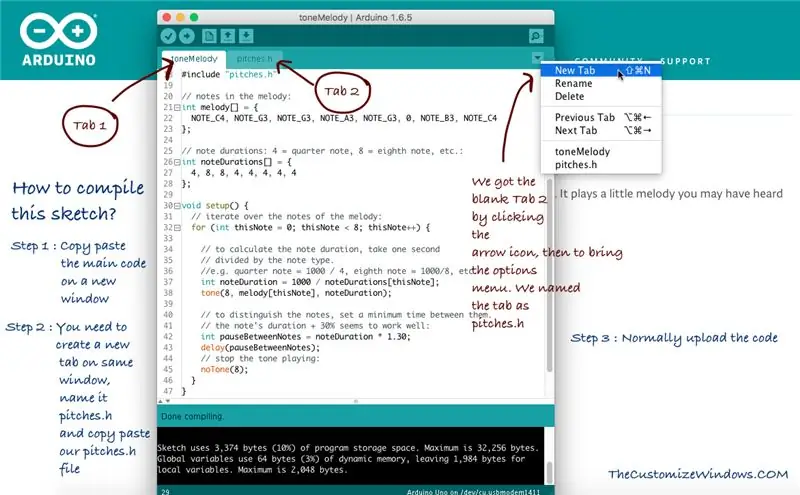Pick pitches.h from the tab menu list
The height and width of the screenshot is (495, 800).
point(602,165)
